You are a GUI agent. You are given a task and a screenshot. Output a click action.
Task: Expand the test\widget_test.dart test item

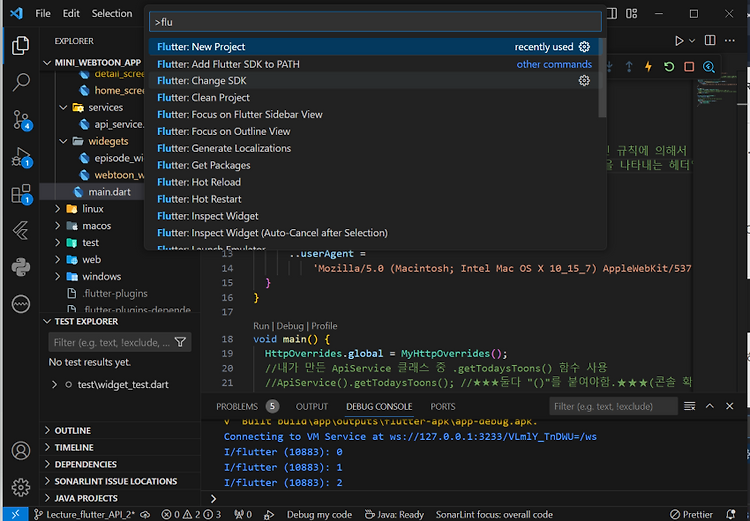(x=54, y=384)
